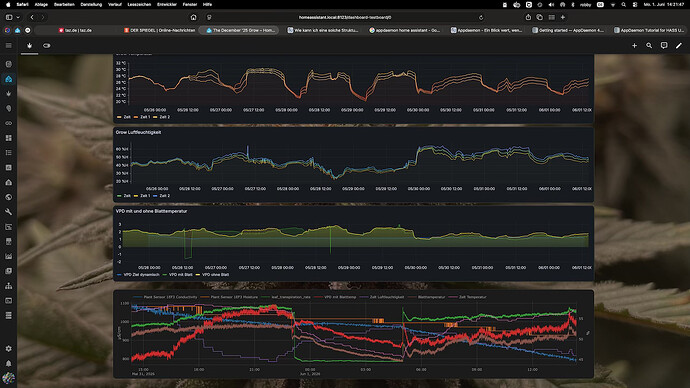Open the Bearbeiten menu
Image resolution: width=690 pixels, height=388 pixels.
pyautogui.click(x=64, y=4)
